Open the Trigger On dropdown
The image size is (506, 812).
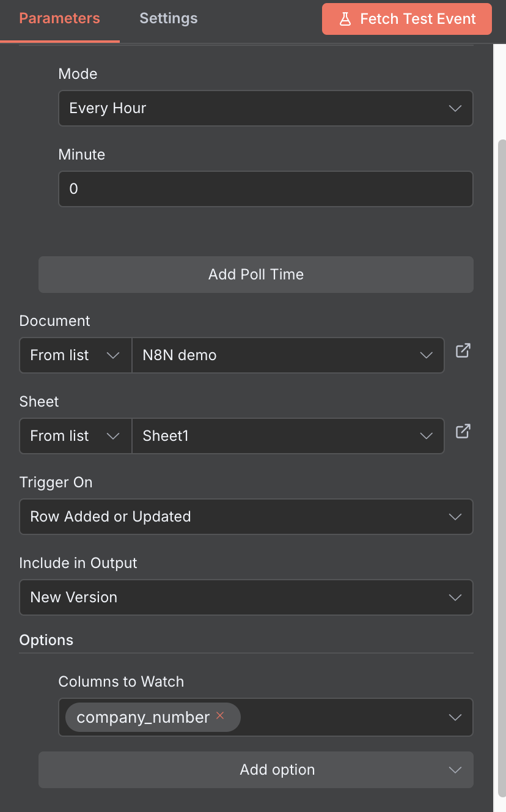(246, 517)
